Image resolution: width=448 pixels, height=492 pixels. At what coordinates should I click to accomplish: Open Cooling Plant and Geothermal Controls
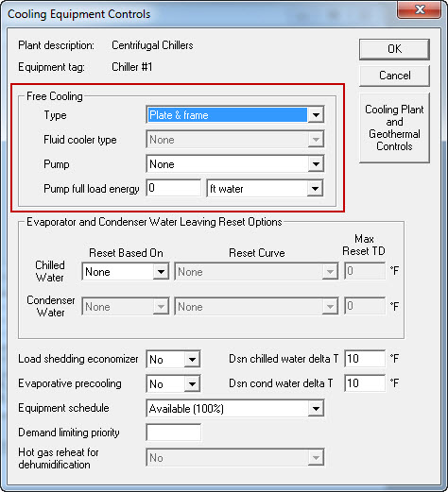point(394,127)
